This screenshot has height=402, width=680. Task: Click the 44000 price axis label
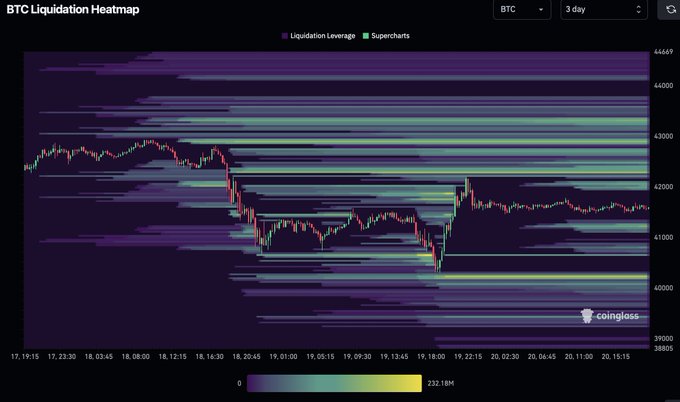(664, 85)
